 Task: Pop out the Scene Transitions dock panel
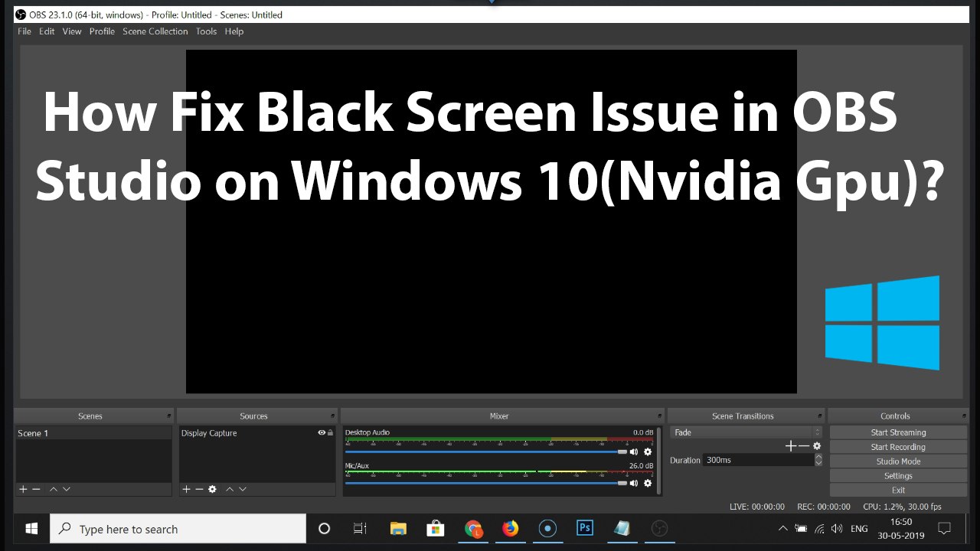821,416
